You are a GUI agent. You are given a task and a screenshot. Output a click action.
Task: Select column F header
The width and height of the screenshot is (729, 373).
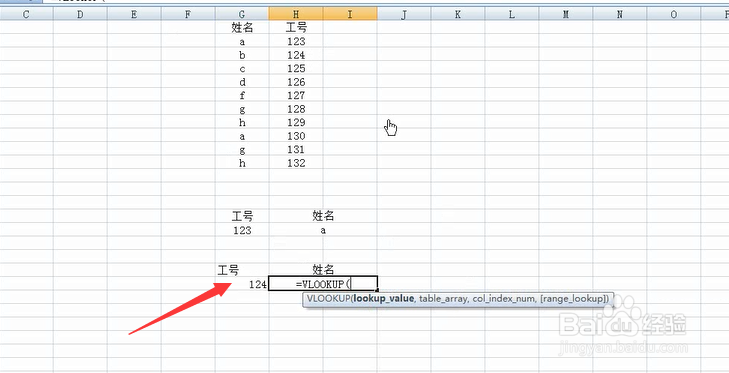tap(188, 14)
